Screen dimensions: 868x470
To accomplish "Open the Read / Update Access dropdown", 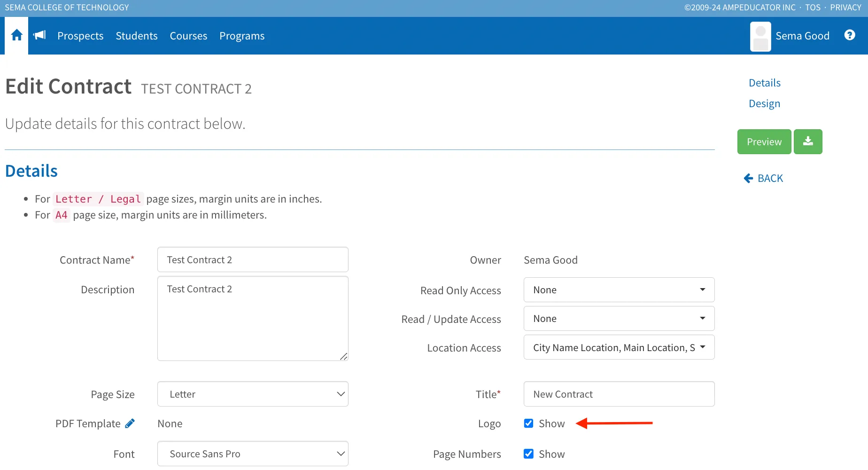I will 619,319.
